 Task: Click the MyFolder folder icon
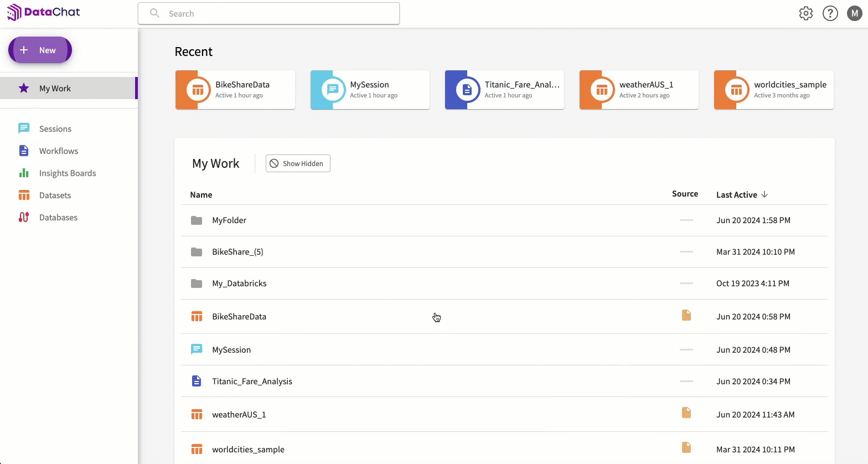[197, 220]
